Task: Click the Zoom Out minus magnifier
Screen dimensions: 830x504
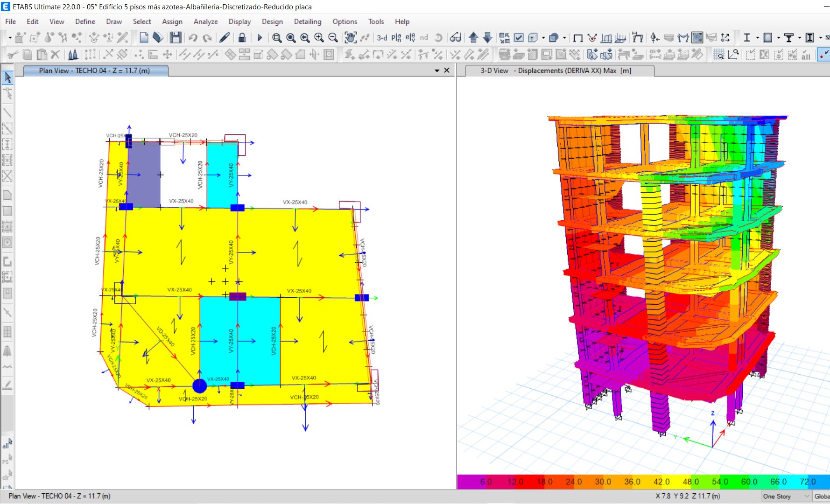Action: (333, 37)
